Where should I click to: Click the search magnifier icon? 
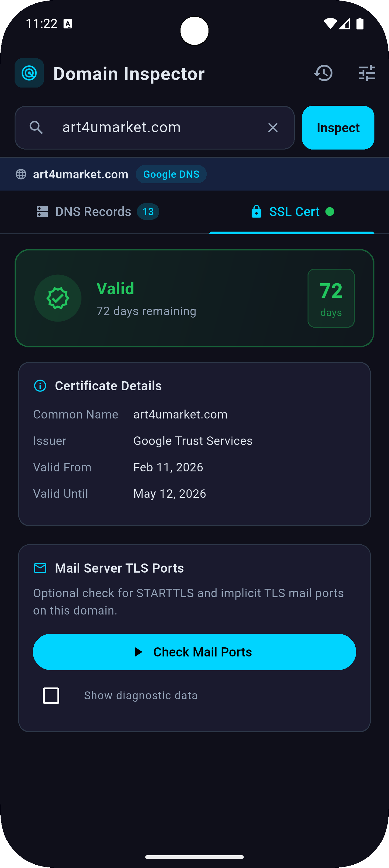(37, 127)
